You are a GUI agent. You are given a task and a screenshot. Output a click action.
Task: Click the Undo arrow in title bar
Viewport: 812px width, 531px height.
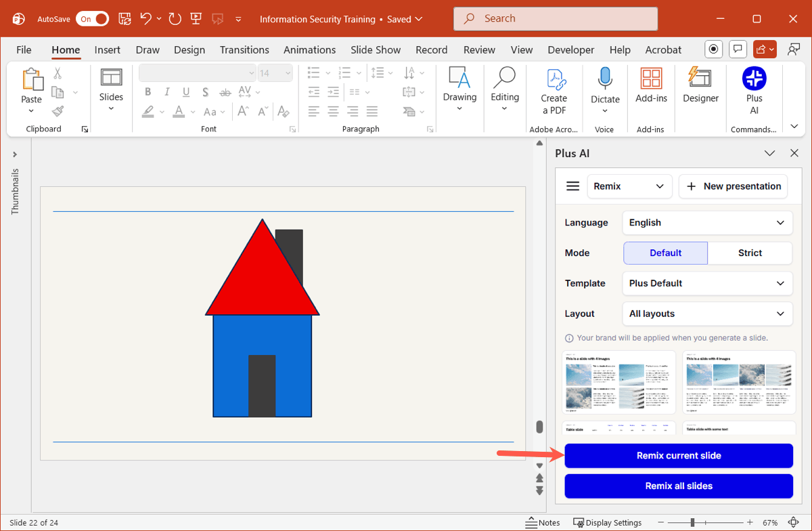tap(145, 19)
